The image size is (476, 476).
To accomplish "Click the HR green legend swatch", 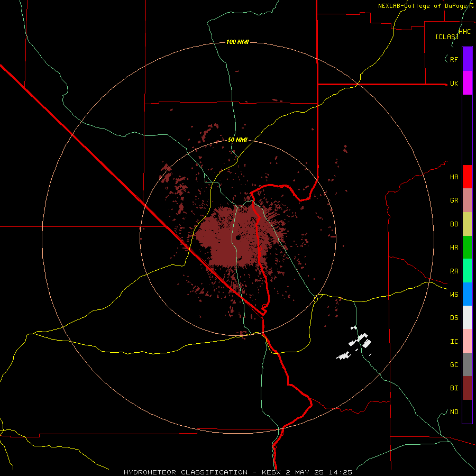I will pos(467,248).
